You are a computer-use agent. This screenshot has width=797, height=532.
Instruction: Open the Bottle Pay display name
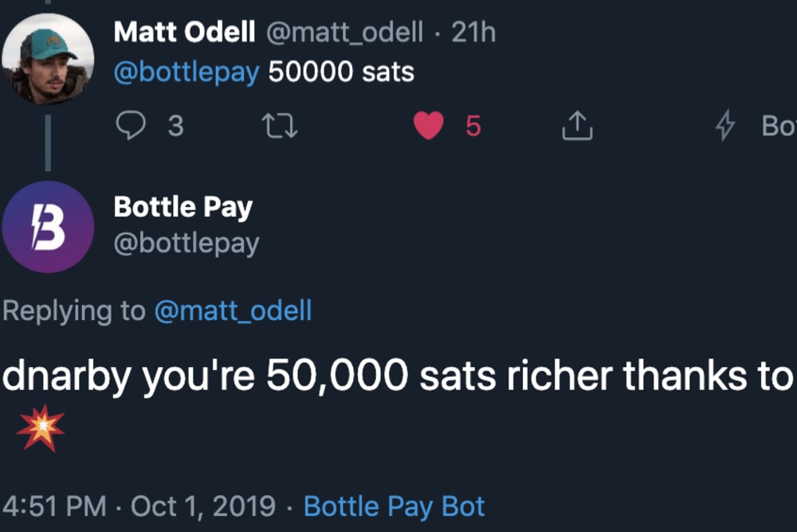coord(183,207)
